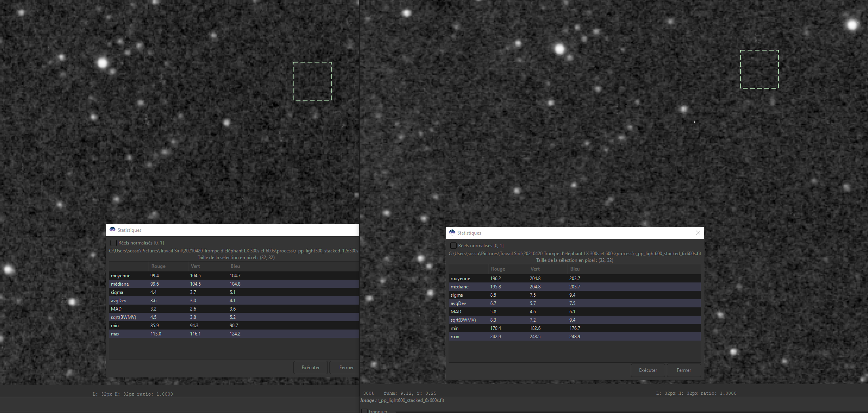Image resolution: width=868 pixels, height=413 pixels.
Task: Select the avgDev row label beside value 3.6
Action: pos(118,301)
